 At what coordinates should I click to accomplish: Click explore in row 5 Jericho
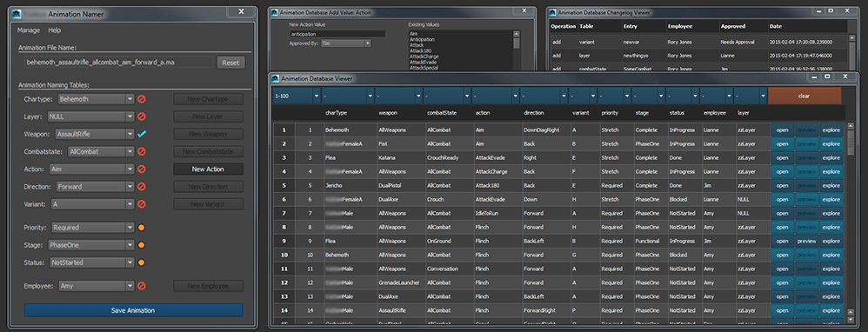831,185
